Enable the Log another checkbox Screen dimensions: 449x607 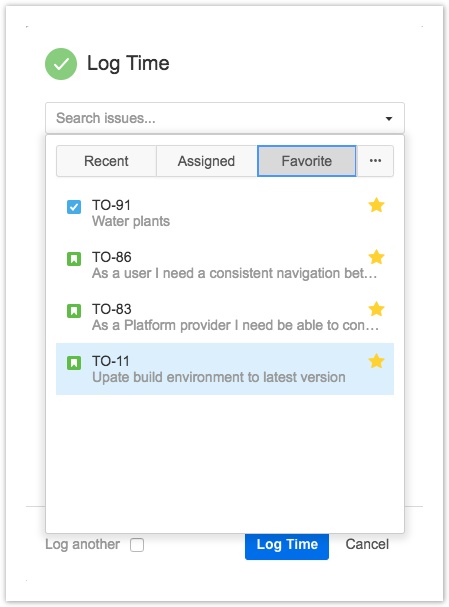[137, 545]
